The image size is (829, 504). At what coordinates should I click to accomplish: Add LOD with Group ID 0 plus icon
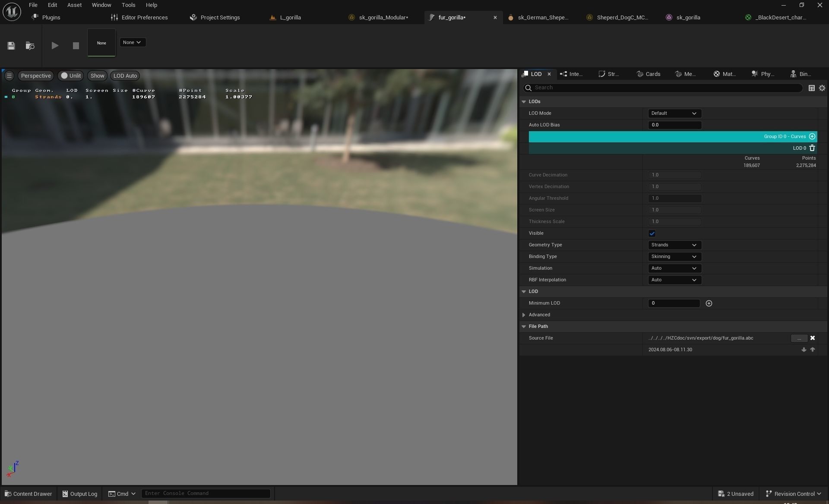812,136
